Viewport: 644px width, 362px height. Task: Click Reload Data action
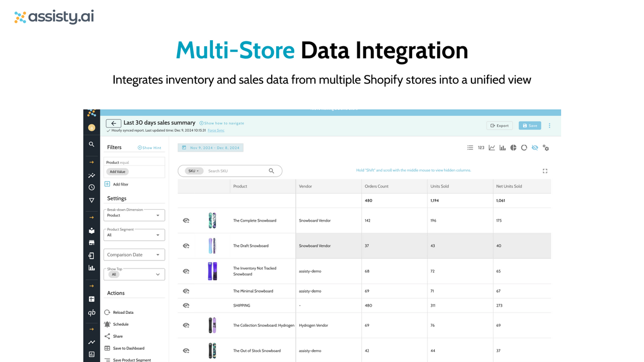pyautogui.click(x=119, y=312)
